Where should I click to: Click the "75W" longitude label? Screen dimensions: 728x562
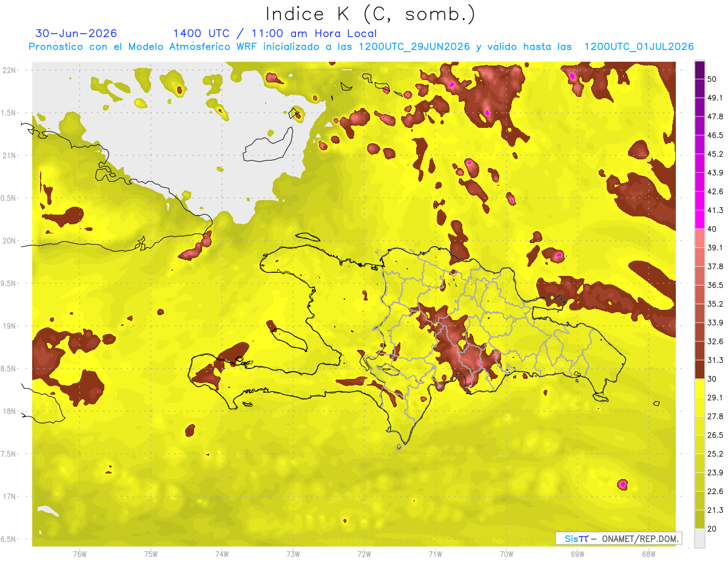[150, 554]
